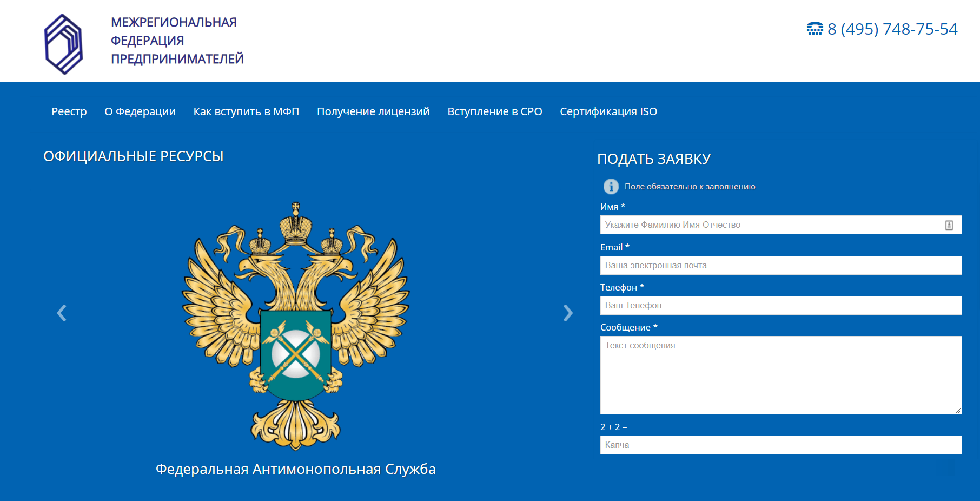Open Сертификация ISO page

[608, 111]
